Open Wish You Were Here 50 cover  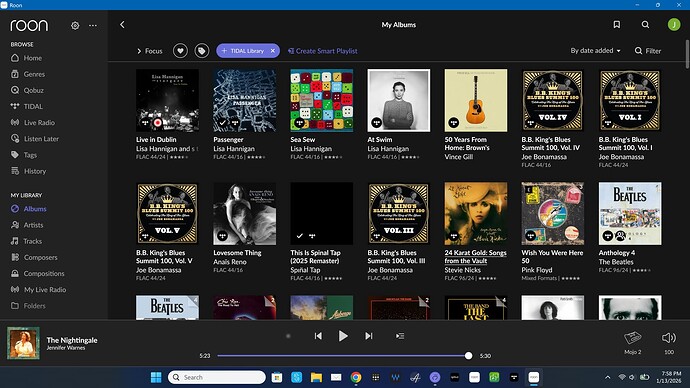click(x=553, y=213)
